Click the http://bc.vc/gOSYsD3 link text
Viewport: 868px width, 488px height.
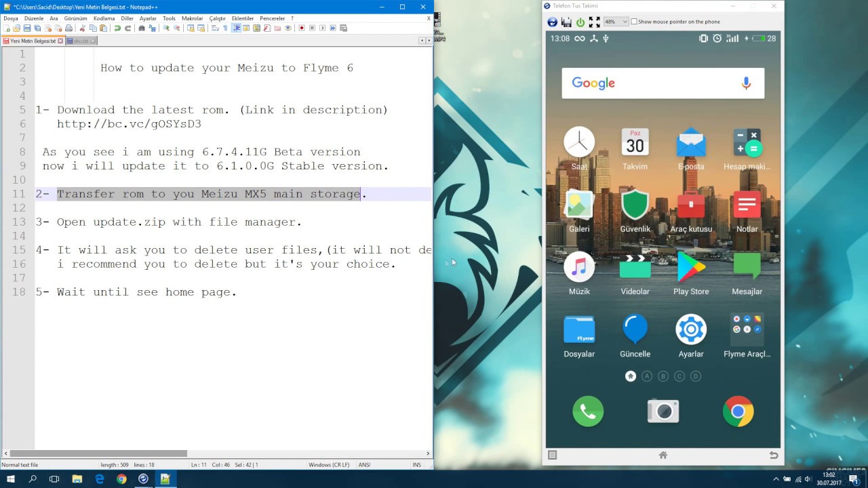[129, 124]
